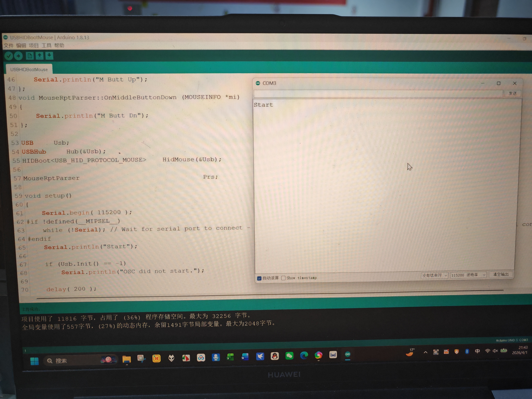The image size is (532, 399).
Task: Click the Verify checkmark button in Arduino toolbar
Action: 9,56
